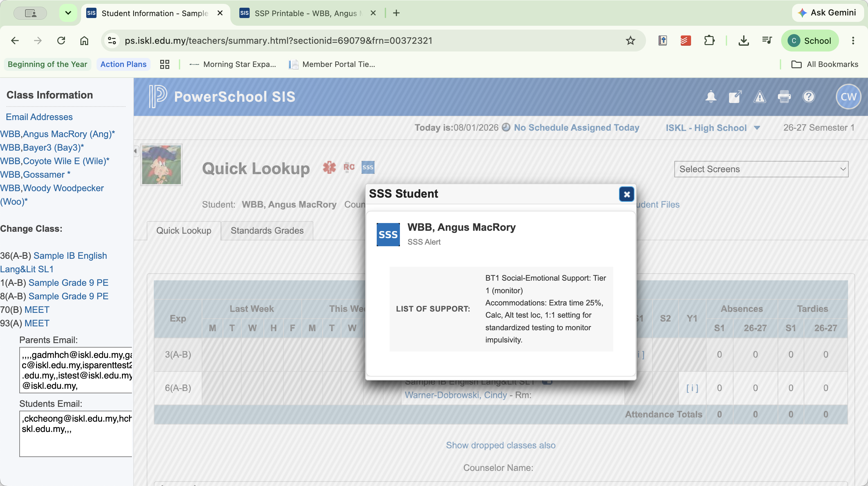Open the browser tab search dropdown

(x=68, y=13)
